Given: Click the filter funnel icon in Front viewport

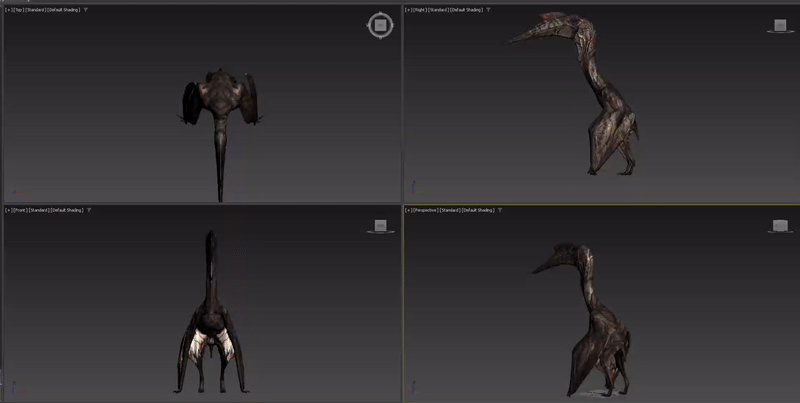Looking at the screenshot, I should [x=90, y=210].
